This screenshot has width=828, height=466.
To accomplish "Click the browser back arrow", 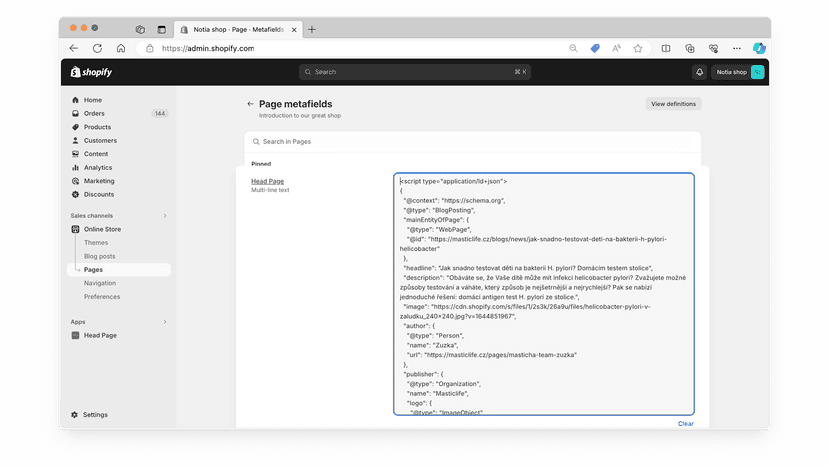I will pyautogui.click(x=73, y=48).
